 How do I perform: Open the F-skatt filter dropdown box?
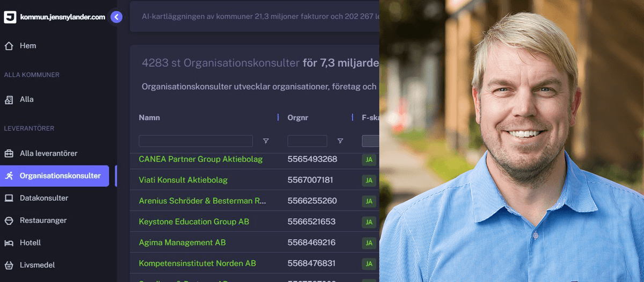coord(370,141)
